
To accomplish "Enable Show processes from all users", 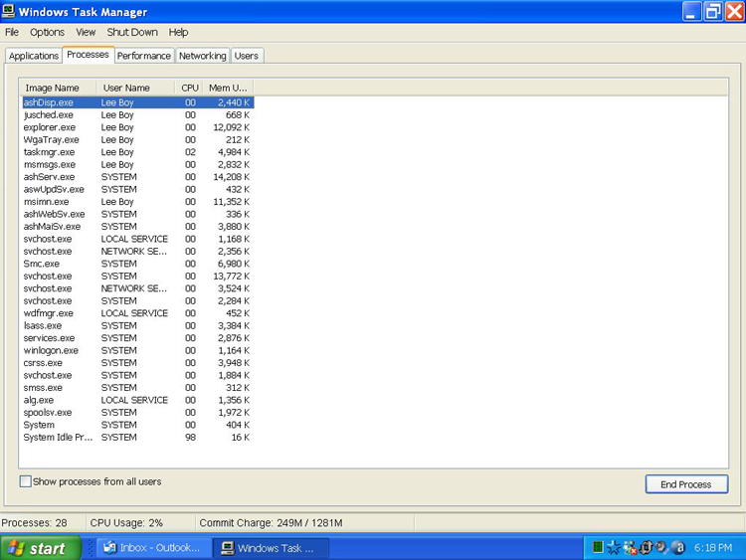I will pos(26,481).
